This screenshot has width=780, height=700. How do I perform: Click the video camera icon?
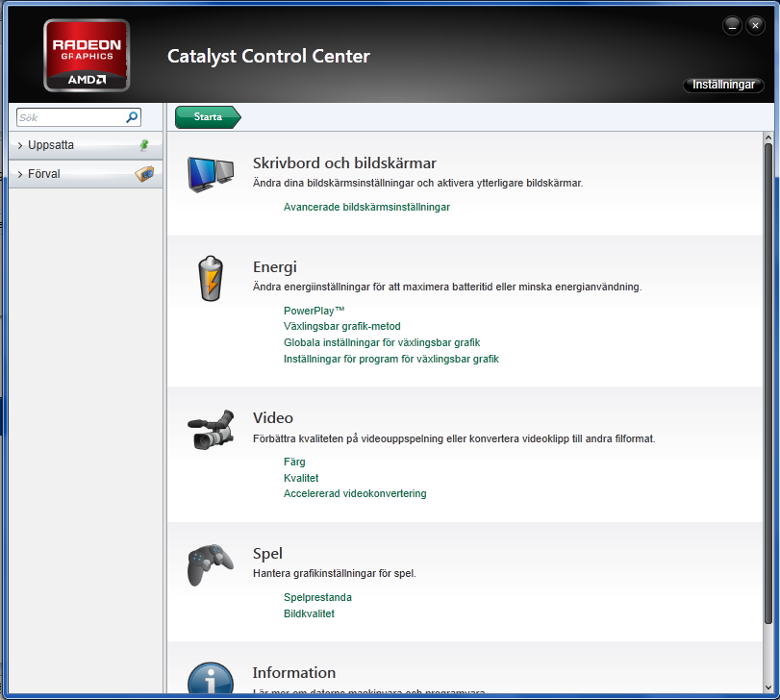point(210,430)
